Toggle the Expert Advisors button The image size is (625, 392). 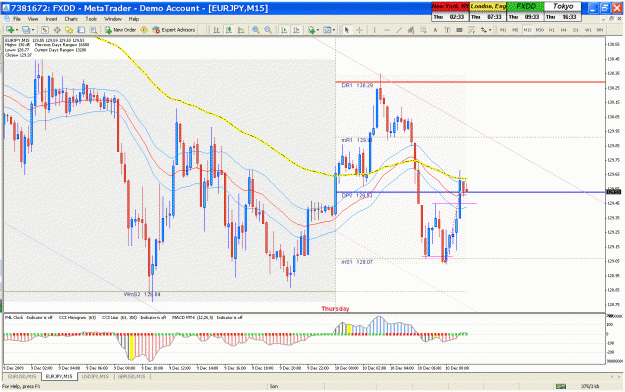173,30
